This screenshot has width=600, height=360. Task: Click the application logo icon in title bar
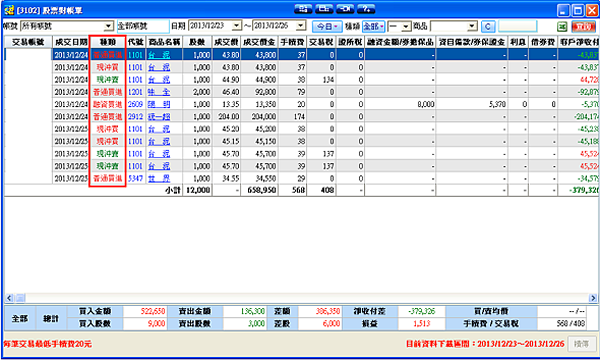click(9, 10)
